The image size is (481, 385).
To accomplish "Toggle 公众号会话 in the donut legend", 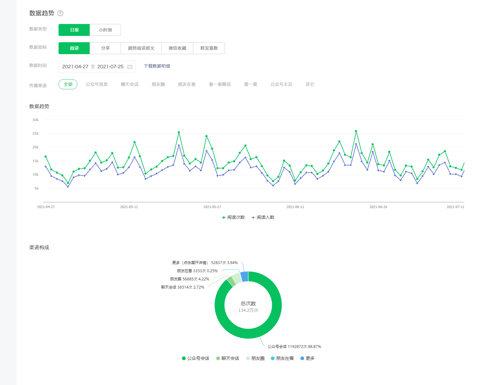I will pos(195,358).
